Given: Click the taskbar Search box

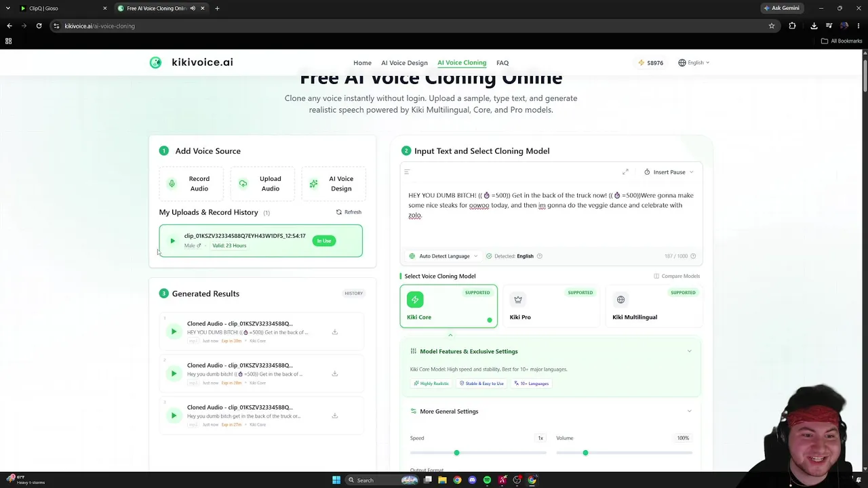Looking at the screenshot, I should click(383, 480).
